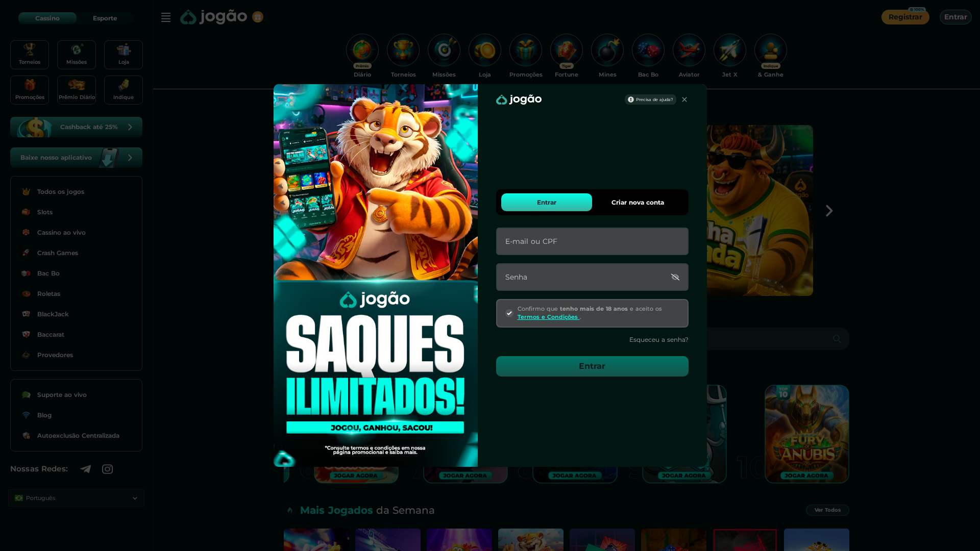Screen dimensions: 980x551
Task: Click the Precisa de ajuda help button
Action: click(650, 99)
